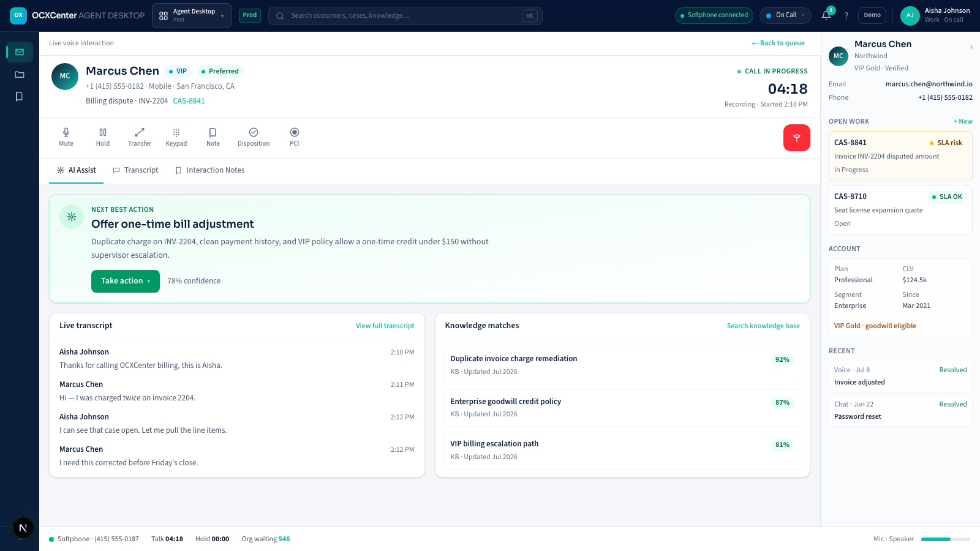The width and height of the screenshot is (980, 551).
Task: Click Back to queue link
Action: (x=778, y=43)
